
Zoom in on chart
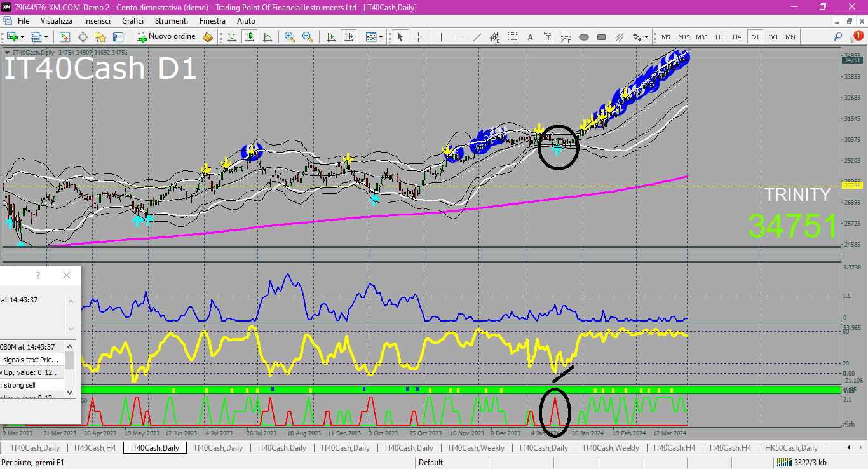pos(290,37)
